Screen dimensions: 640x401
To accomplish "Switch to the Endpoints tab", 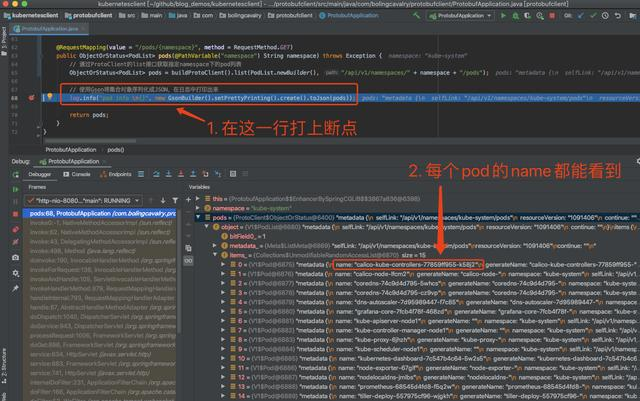I will pos(116,174).
